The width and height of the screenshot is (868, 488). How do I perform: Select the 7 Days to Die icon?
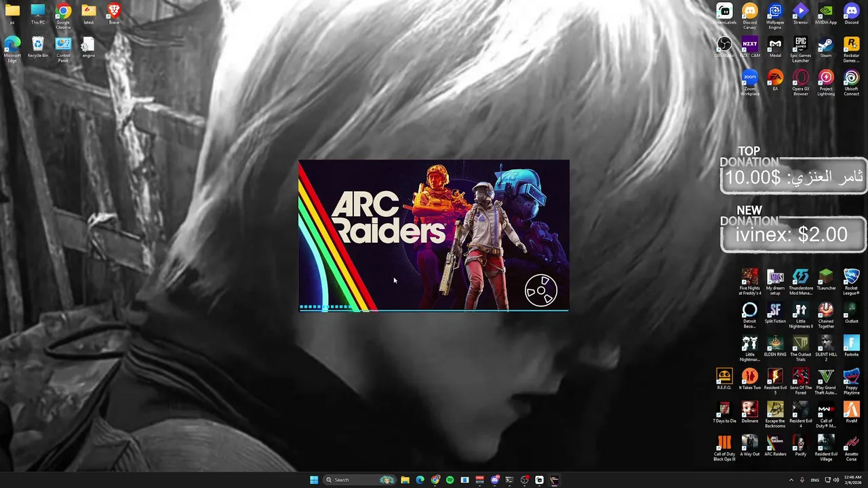point(724,412)
